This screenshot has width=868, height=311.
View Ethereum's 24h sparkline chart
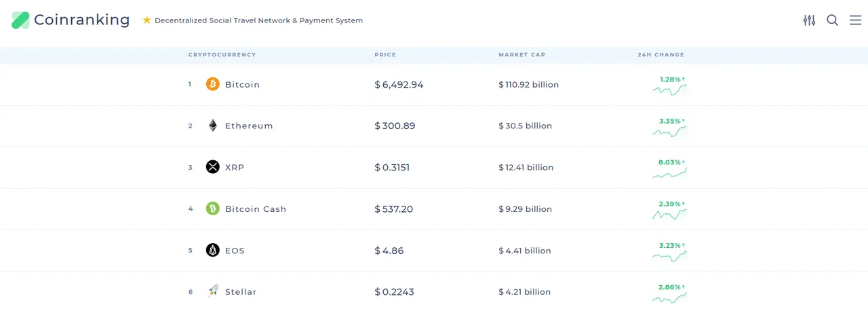tap(670, 131)
